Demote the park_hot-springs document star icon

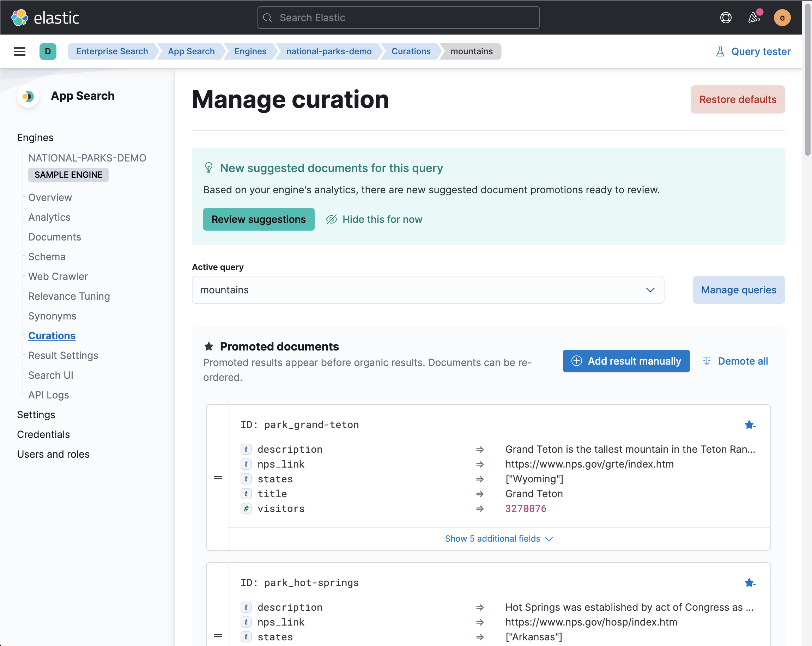point(750,583)
